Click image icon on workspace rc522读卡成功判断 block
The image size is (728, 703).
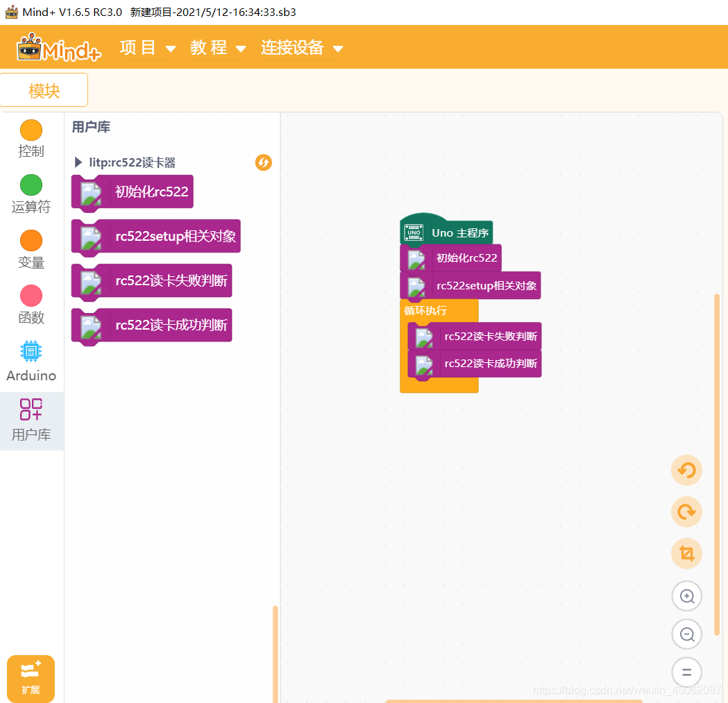[424, 365]
